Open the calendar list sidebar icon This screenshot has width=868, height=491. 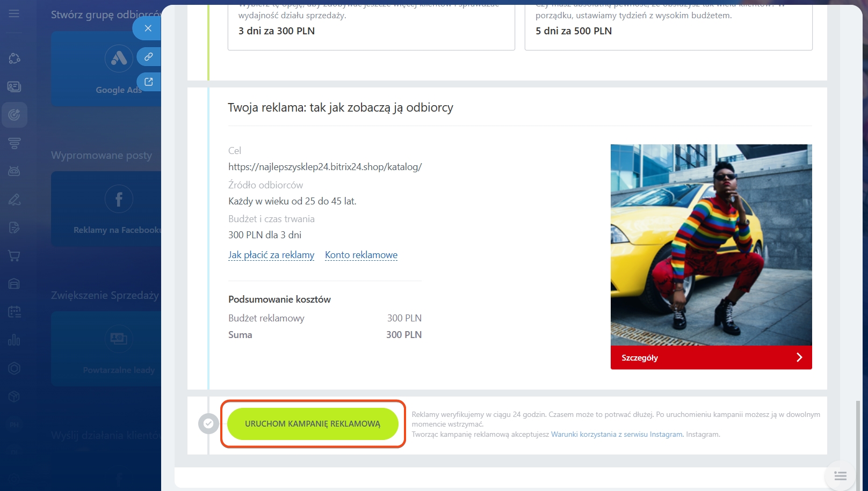[15, 312]
